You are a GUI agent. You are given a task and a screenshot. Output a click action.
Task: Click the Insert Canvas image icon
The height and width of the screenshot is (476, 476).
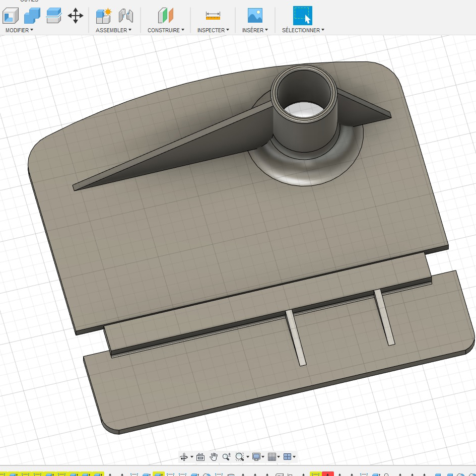[254, 16]
